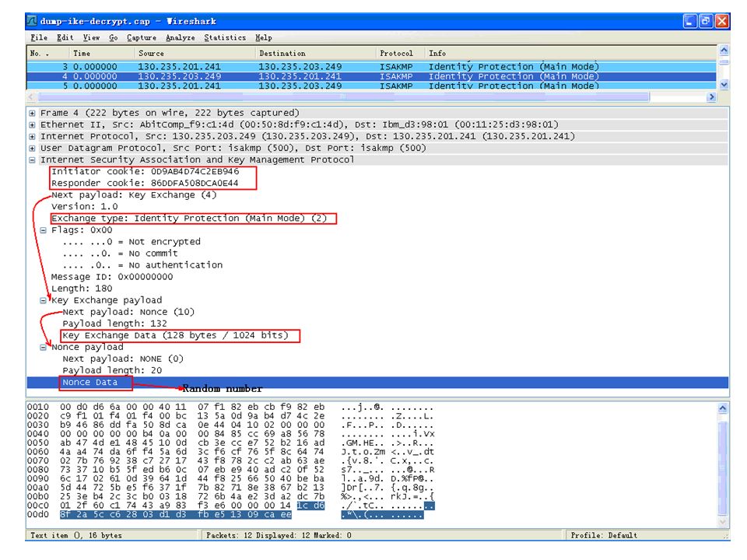
Task: Collapse the Flags: 0x00 node
Action: tap(44, 230)
